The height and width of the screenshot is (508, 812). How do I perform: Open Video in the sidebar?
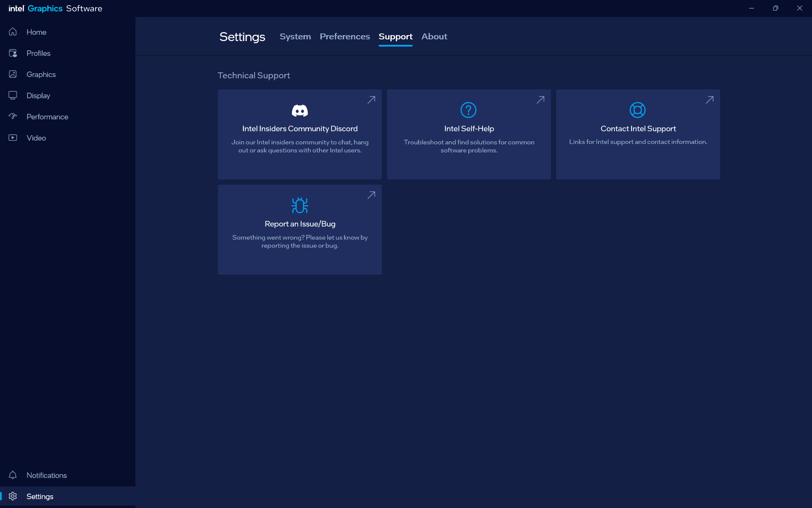click(68, 138)
